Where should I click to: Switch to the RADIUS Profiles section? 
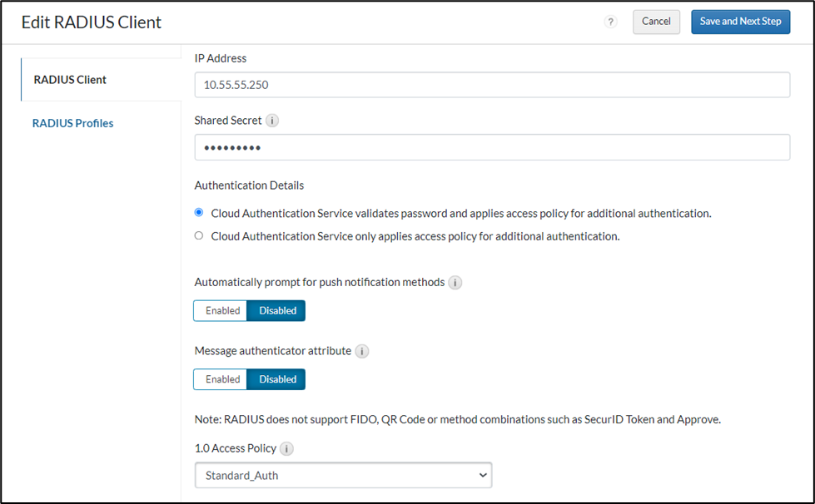72,122
